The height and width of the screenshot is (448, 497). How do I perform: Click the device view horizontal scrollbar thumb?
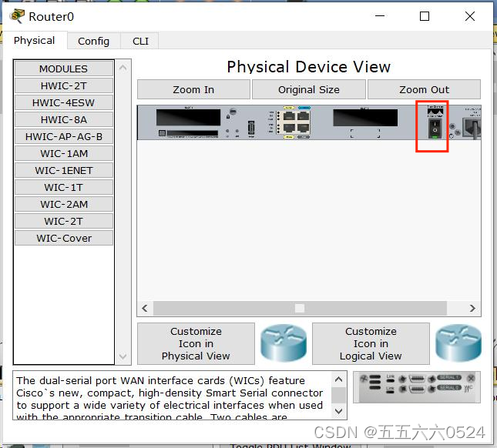(x=300, y=308)
